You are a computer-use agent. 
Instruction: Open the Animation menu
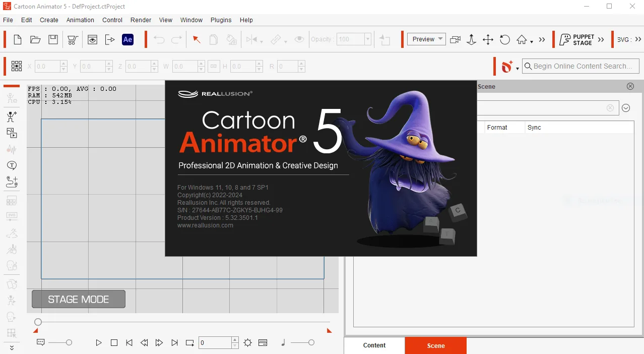tap(80, 20)
